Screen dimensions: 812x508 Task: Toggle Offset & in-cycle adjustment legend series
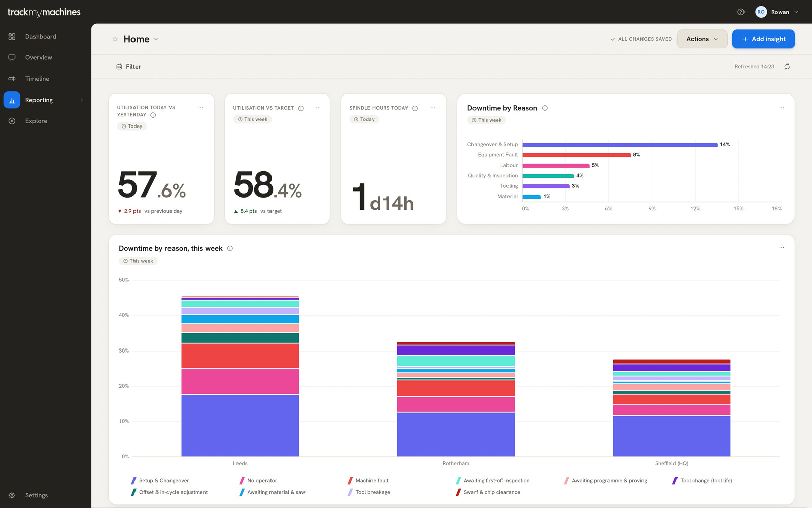tap(169, 492)
